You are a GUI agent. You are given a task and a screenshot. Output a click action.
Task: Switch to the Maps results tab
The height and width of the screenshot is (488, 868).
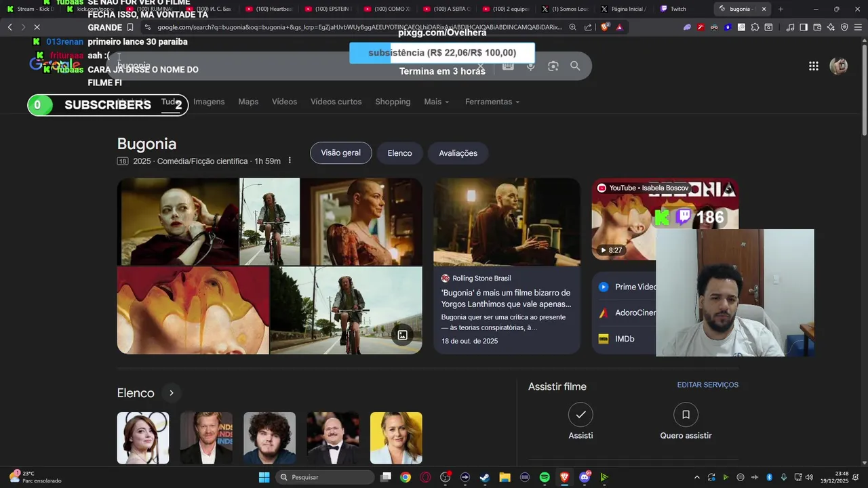[x=248, y=102]
